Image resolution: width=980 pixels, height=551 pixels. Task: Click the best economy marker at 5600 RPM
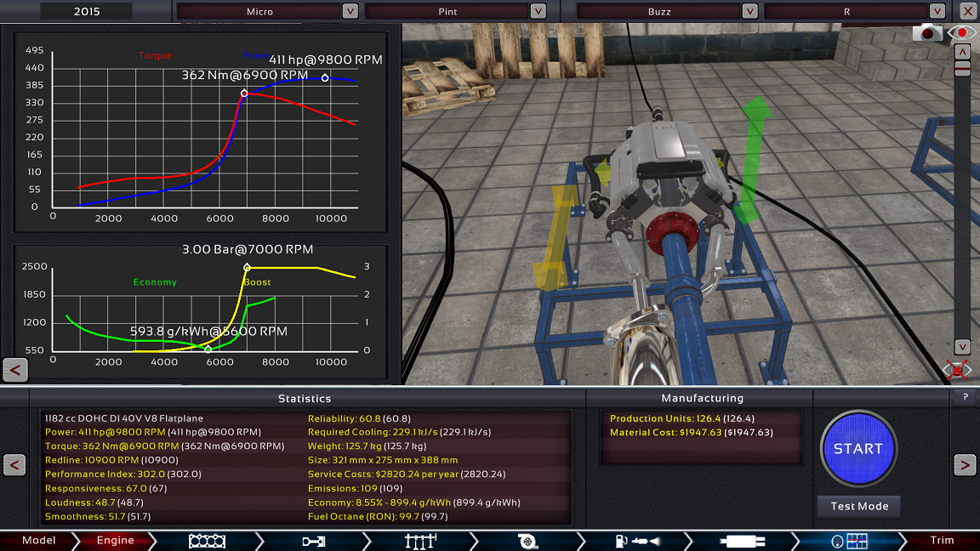click(x=208, y=349)
